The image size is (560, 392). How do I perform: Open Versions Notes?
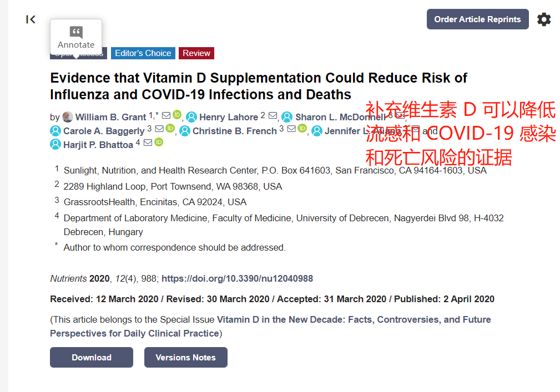click(185, 358)
